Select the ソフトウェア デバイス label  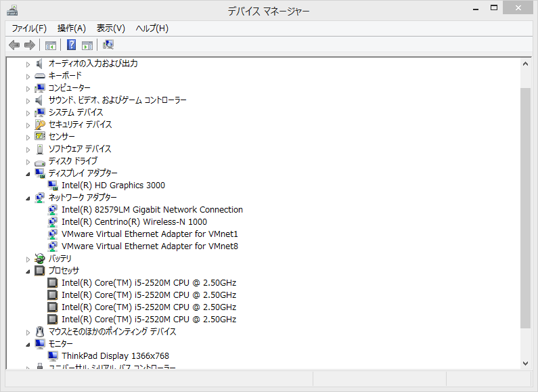[80, 149]
